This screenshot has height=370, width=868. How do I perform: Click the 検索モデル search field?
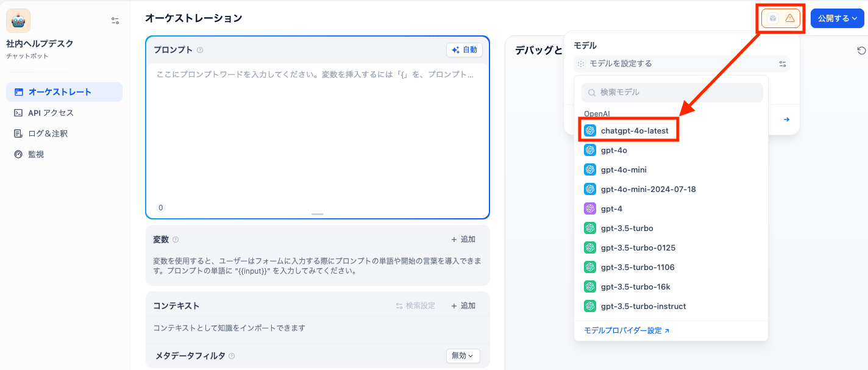672,93
